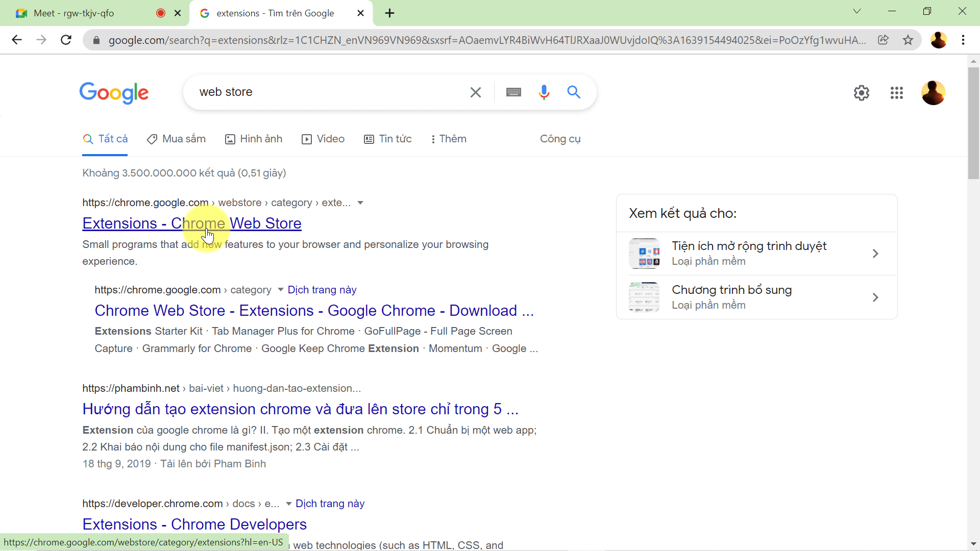The image size is (980, 551).
Task: Open the Google apps grid
Action: (x=897, y=93)
